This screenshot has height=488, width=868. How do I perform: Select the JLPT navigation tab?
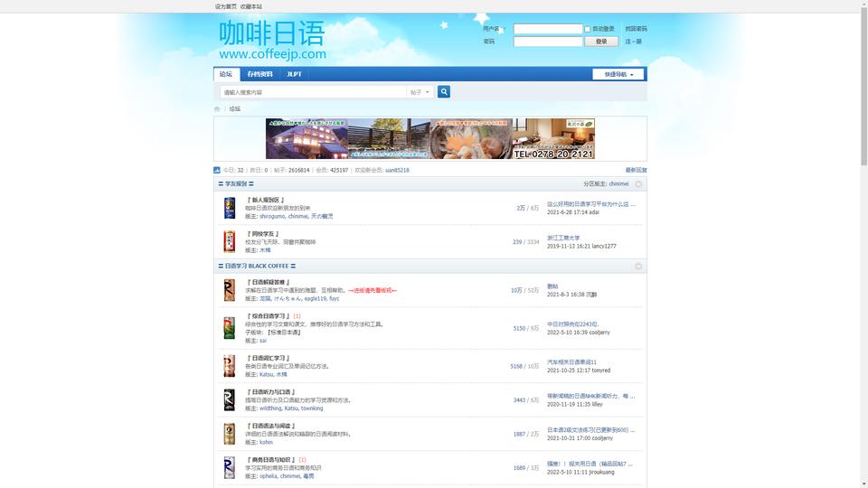point(294,74)
